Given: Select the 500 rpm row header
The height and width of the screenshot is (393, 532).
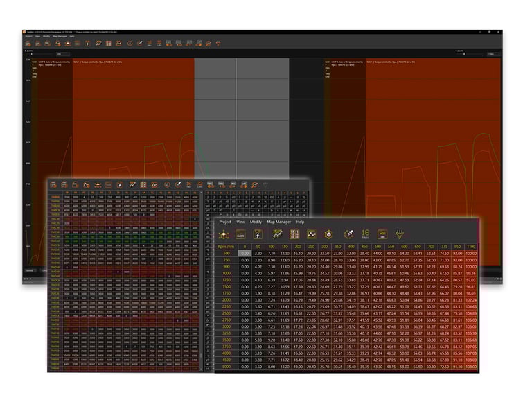Looking at the screenshot, I should tap(227, 254).
